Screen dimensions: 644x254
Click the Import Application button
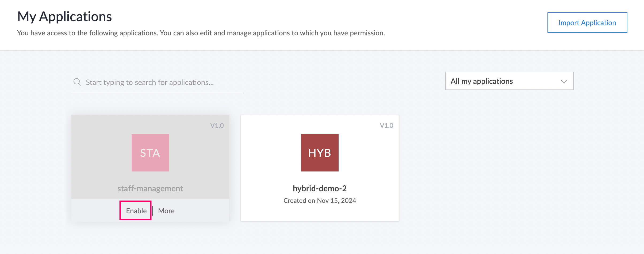coord(587,23)
